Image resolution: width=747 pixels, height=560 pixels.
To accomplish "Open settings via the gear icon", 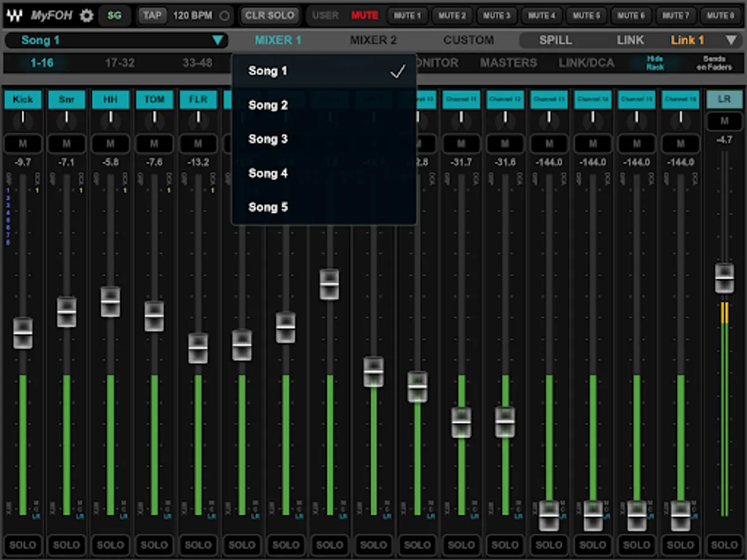I will click(x=87, y=16).
